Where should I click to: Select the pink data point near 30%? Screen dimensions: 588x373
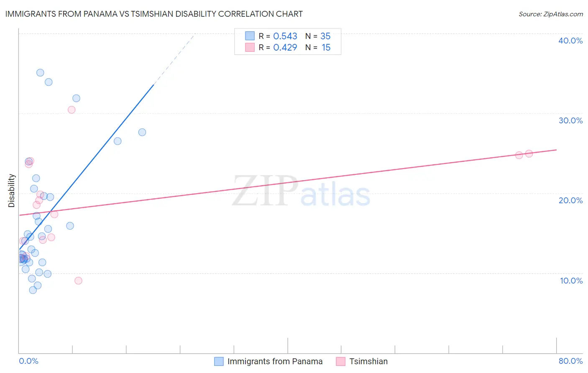pyautogui.click(x=72, y=110)
